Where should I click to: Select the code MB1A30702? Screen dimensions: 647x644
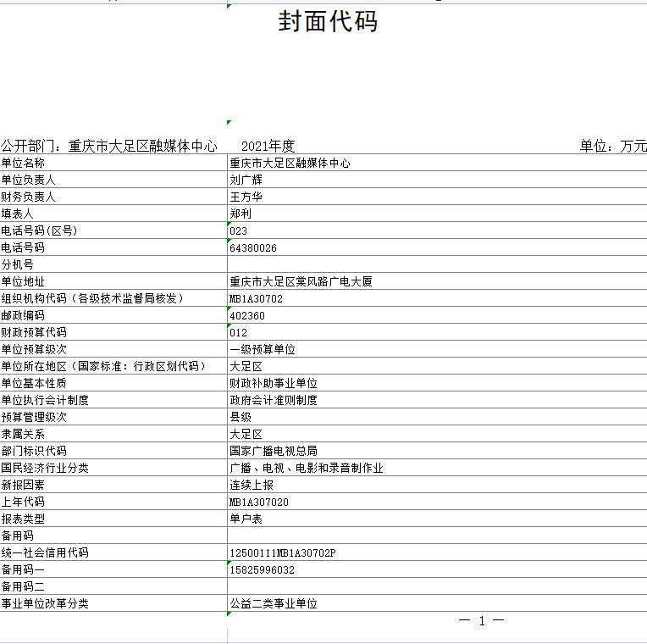click(x=437, y=298)
